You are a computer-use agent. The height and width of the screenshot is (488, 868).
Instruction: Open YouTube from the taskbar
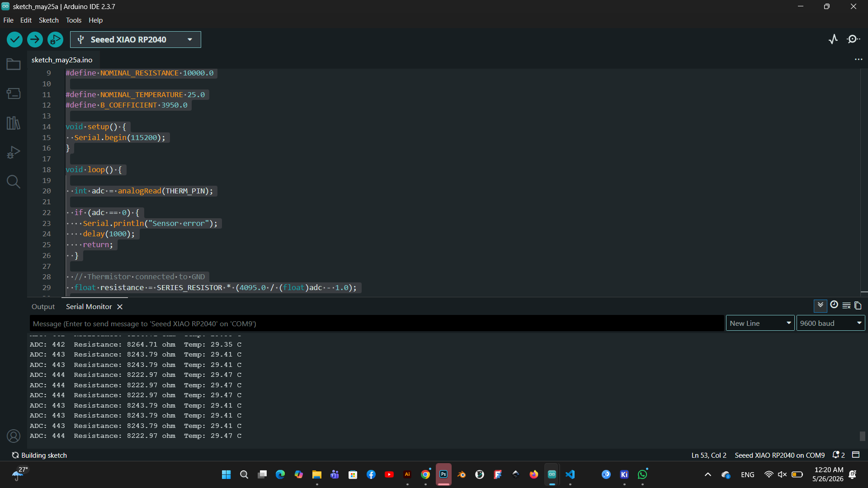pos(389,474)
